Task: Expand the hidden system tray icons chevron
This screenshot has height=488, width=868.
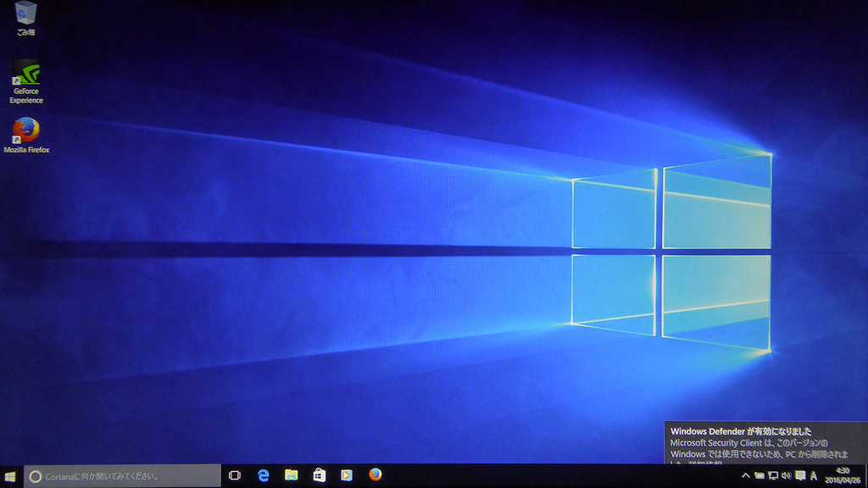Action: tap(745, 475)
